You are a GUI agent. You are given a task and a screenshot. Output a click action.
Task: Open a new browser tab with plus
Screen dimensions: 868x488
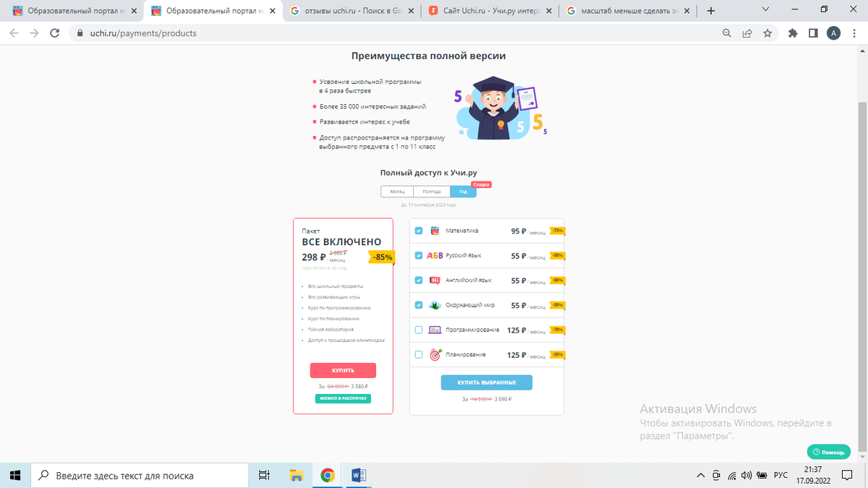(711, 11)
